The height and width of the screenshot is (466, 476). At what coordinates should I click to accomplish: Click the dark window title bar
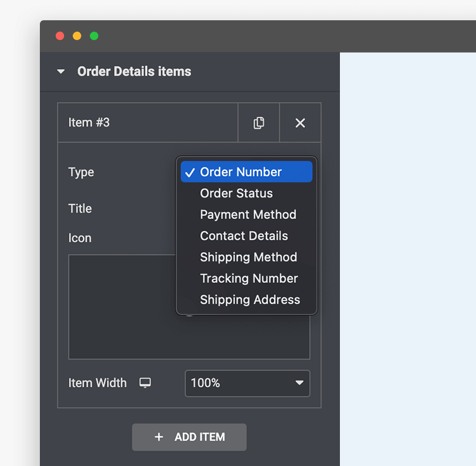[253, 36]
